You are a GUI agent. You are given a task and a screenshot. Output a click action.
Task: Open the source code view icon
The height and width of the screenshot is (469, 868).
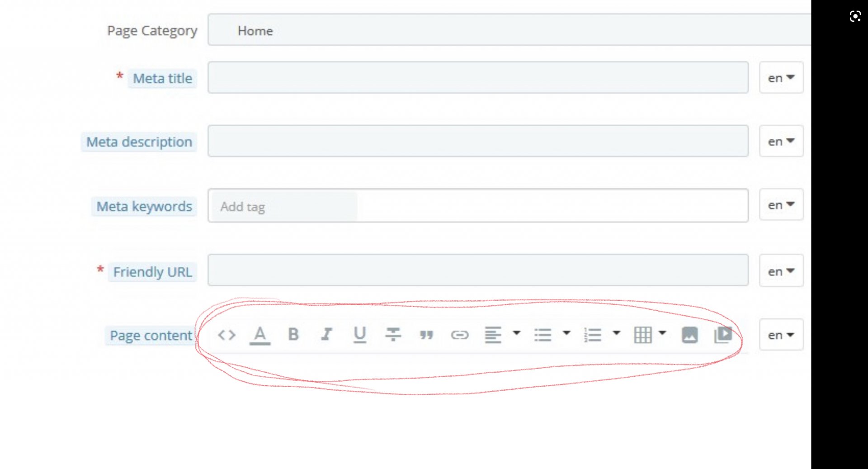226,335
